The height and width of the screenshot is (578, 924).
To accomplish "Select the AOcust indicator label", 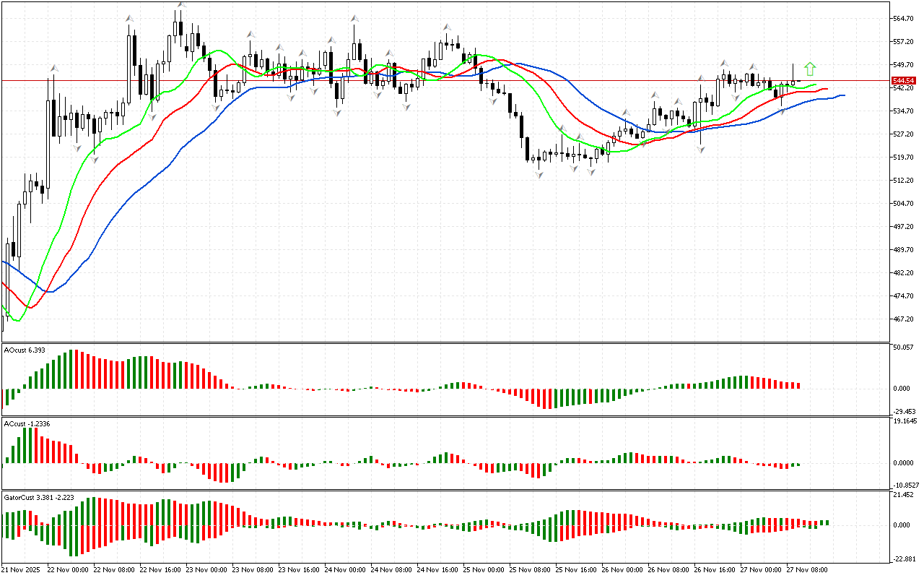I will click(x=25, y=350).
